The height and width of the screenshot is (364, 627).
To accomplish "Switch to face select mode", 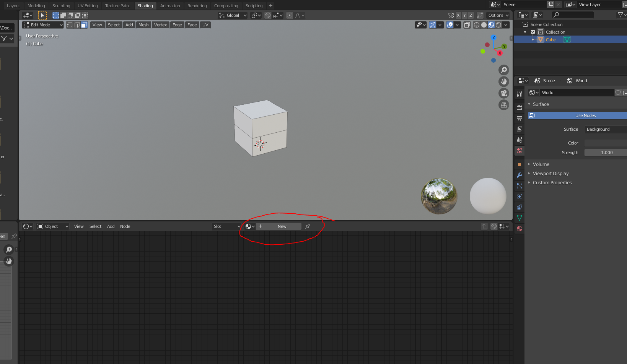I will tap(84, 25).
